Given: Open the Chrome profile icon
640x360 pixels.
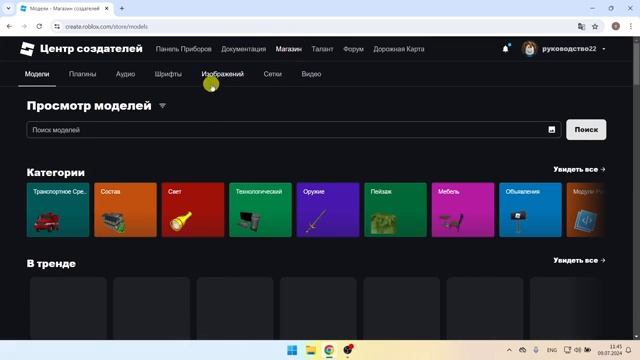Looking at the screenshot, I should pos(616,27).
